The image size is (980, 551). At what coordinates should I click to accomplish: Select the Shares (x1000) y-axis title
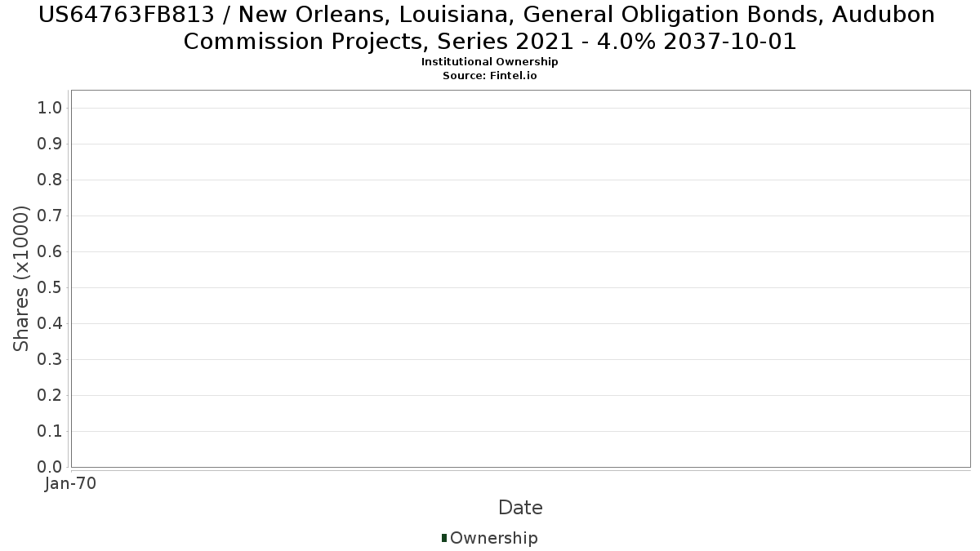coord(21,278)
